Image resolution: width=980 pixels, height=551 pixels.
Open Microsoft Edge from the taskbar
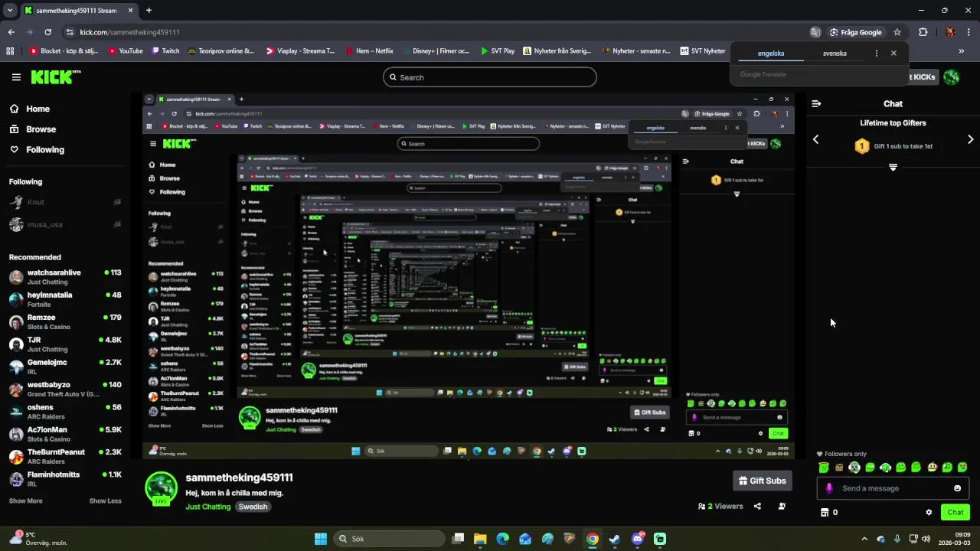click(502, 539)
